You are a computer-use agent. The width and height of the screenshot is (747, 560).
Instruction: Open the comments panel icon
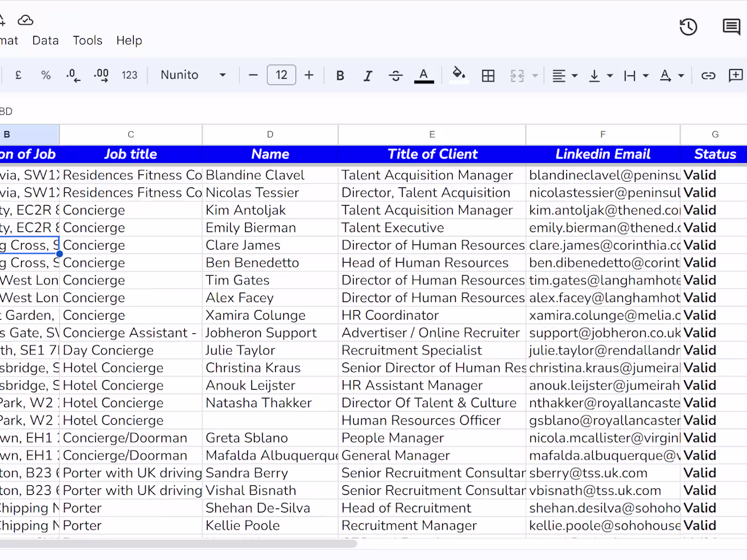pos(731,26)
